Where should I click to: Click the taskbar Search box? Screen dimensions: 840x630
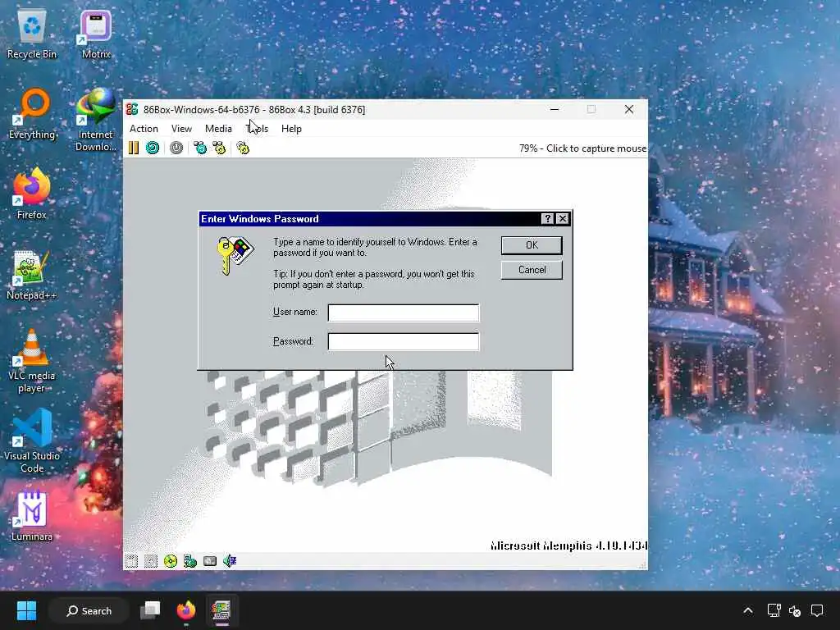tap(89, 610)
